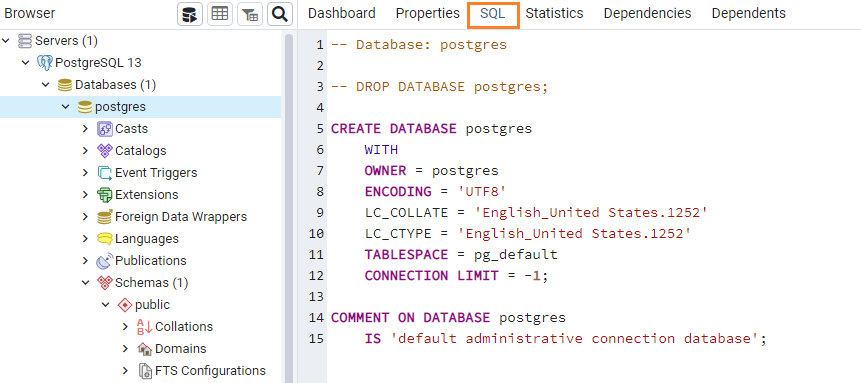This screenshot has height=383, width=861.
Task: Click 'default administrative connection database' string
Action: tap(574, 338)
